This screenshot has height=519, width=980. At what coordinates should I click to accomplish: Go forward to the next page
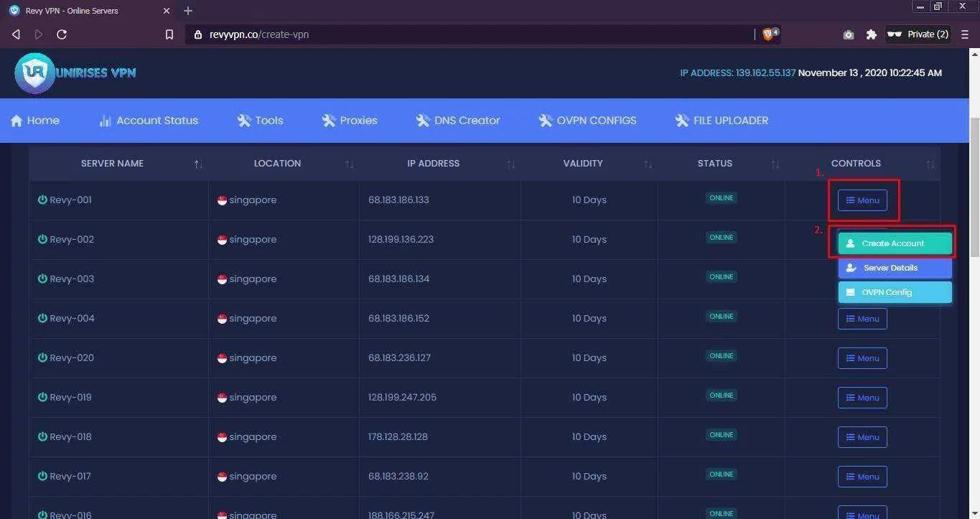click(39, 34)
